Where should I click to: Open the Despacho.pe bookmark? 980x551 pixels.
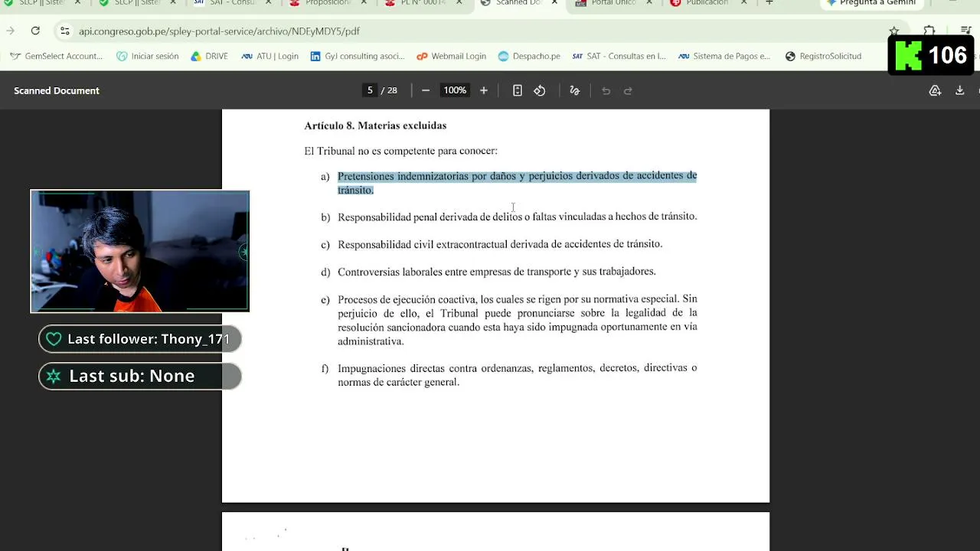coord(529,56)
